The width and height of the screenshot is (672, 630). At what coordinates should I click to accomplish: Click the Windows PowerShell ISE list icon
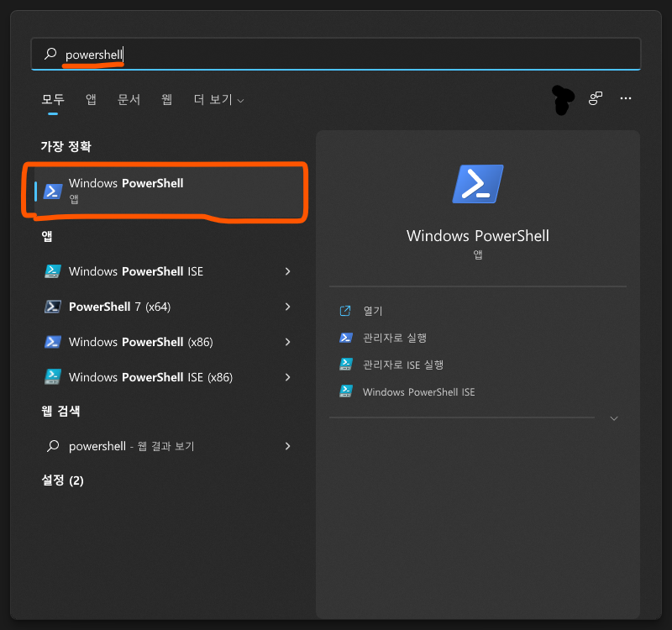point(53,271)
